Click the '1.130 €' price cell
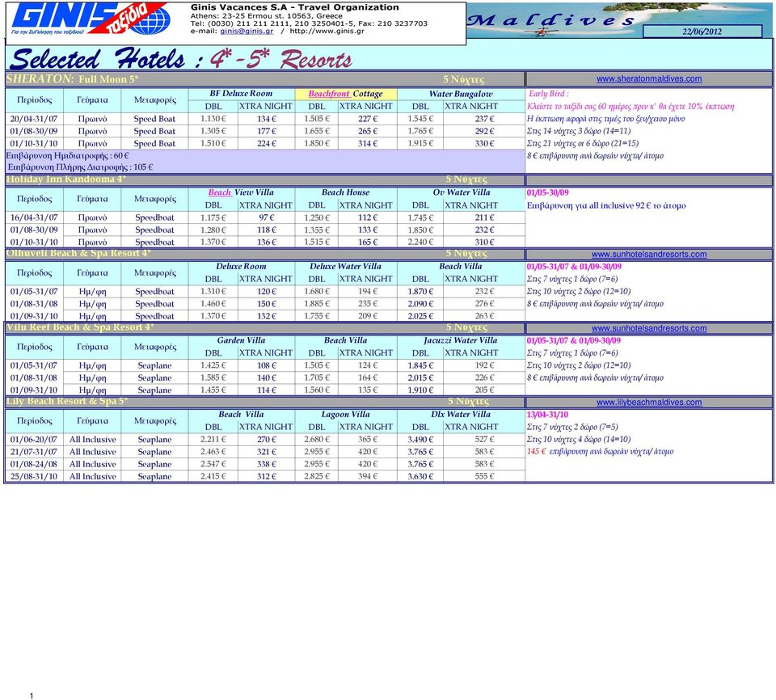The image size is (776, 700). (x=213, y=119)
